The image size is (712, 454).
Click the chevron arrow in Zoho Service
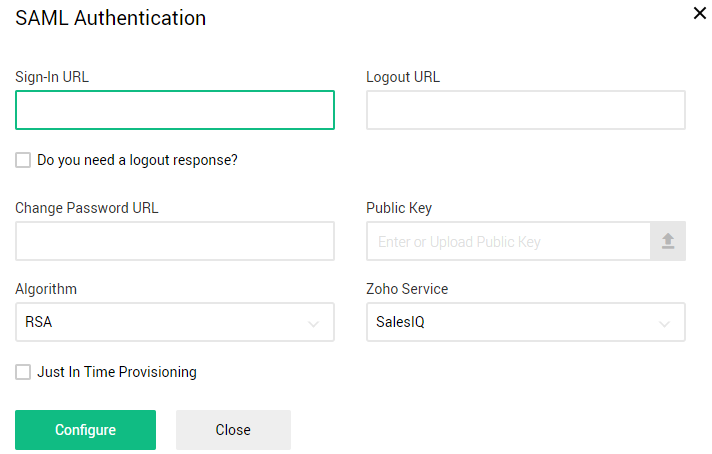664,324
